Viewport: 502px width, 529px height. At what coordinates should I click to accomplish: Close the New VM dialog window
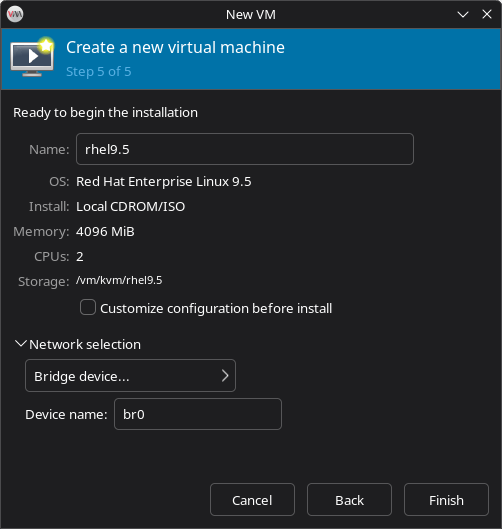[x=487, y=14]
